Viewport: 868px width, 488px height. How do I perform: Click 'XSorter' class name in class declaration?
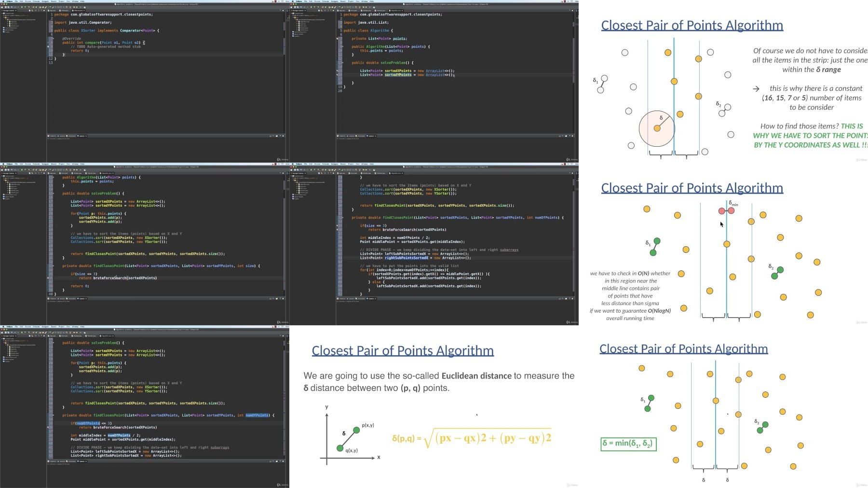pyautogui.click(x=88, y=30)
